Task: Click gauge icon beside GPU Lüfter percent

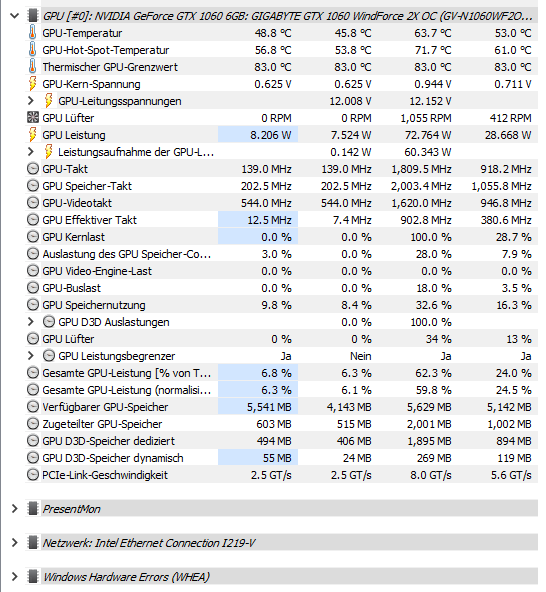Action: pyautogui.click(x=33, y=339)
